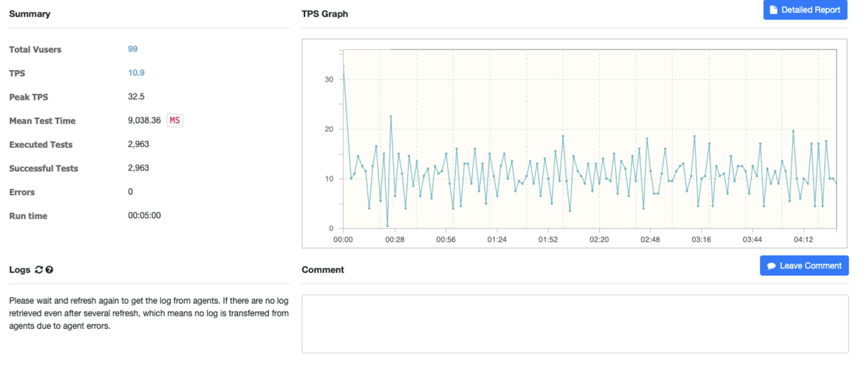This screenshot has width=868, height=367.
Task: Click the MS unit badge
Action: tap(175, 120)
